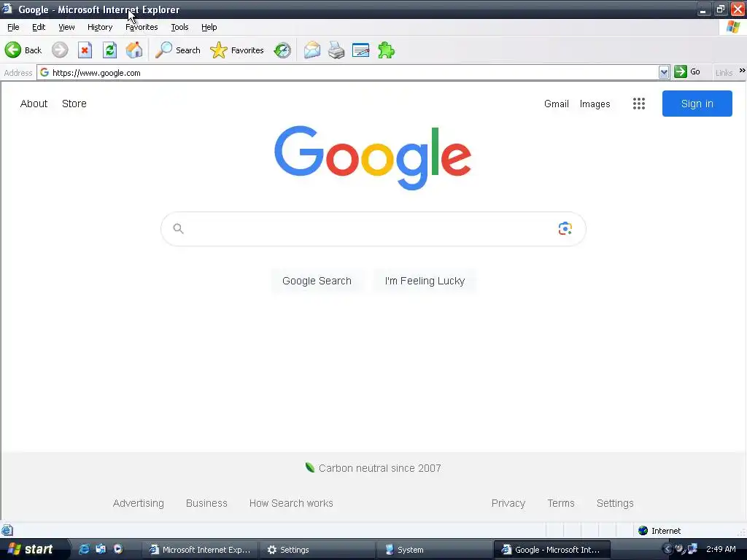This screenshot has width=747, height=560.
Task: Switch to Microsoft Internet Exp... taskbar window
Action: (x=200, y=550)
